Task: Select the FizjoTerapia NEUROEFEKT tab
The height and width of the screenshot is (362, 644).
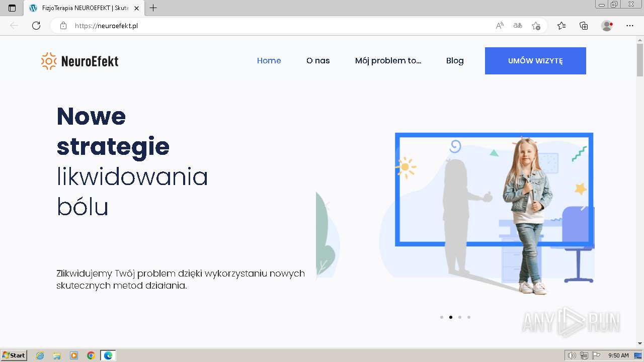Action: coord(84,8)
